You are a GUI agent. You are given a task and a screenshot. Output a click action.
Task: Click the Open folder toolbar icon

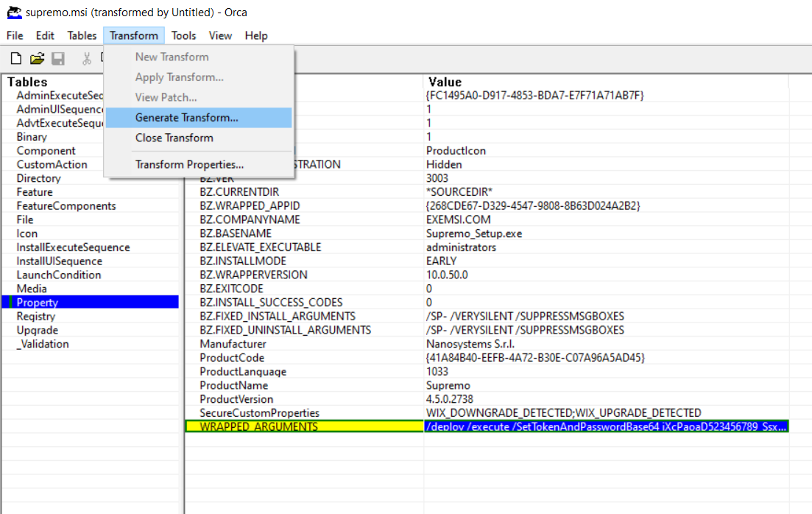[37, 59]
